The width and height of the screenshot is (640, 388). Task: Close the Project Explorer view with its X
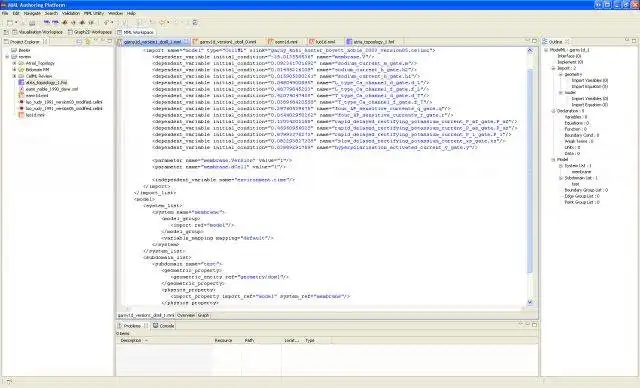pos(45,42)
